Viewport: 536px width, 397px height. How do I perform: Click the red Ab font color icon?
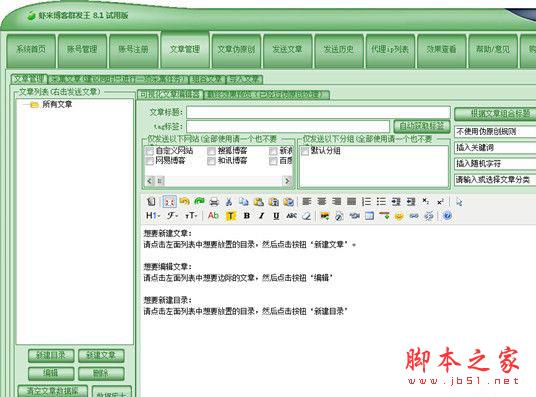213,215
